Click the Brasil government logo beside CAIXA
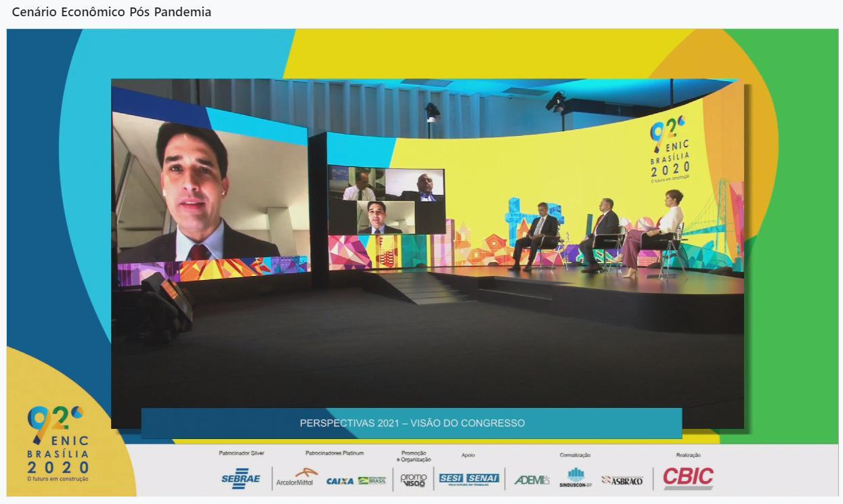Viewport: 843px width, 504px height. click(372, 480)
